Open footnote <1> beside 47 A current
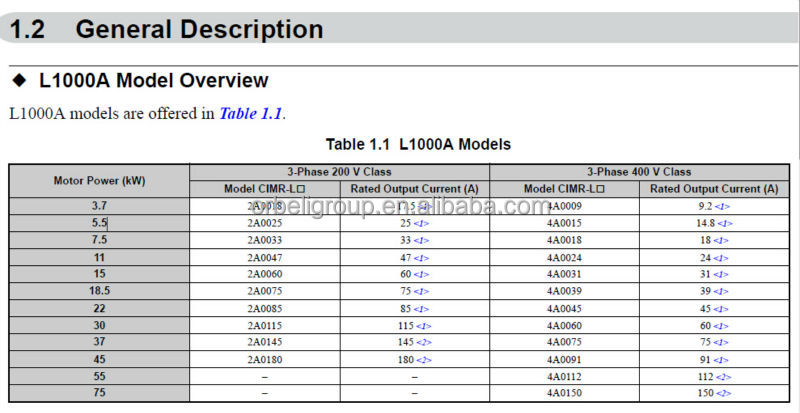This screenshot has height=413, width=800. click(x=421, y=258)
